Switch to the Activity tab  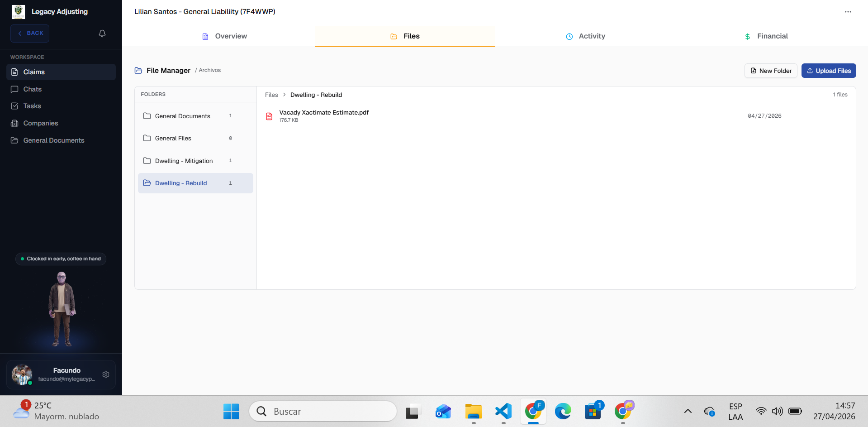click(x=585, y=36)
